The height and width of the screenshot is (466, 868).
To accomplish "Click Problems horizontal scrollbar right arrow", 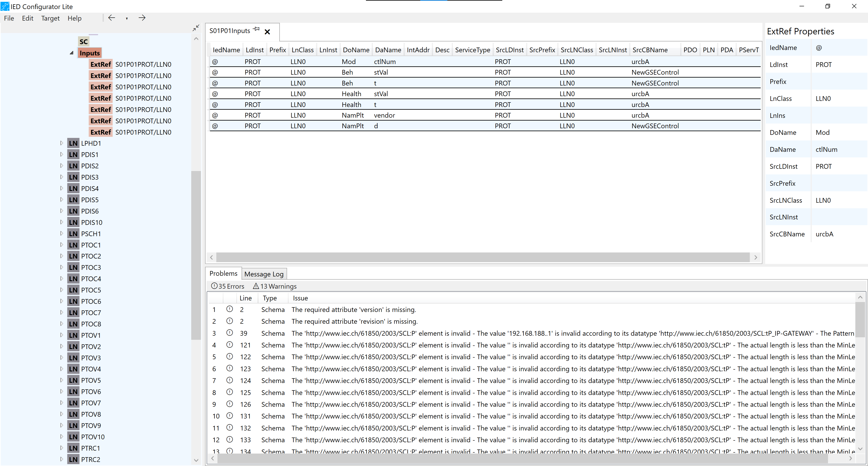I will [850, 459].
